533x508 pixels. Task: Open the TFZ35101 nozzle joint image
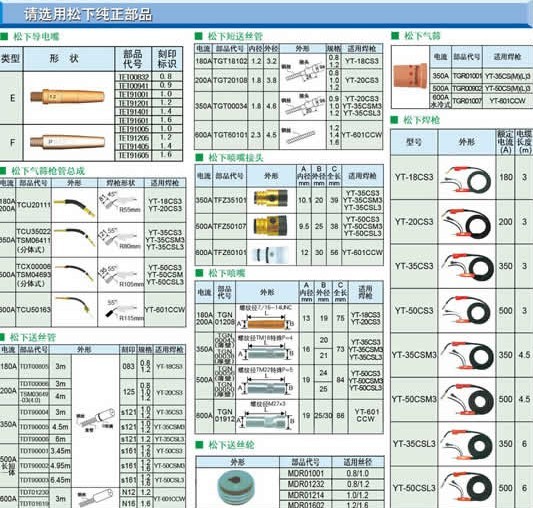click(x=271, y=199)
